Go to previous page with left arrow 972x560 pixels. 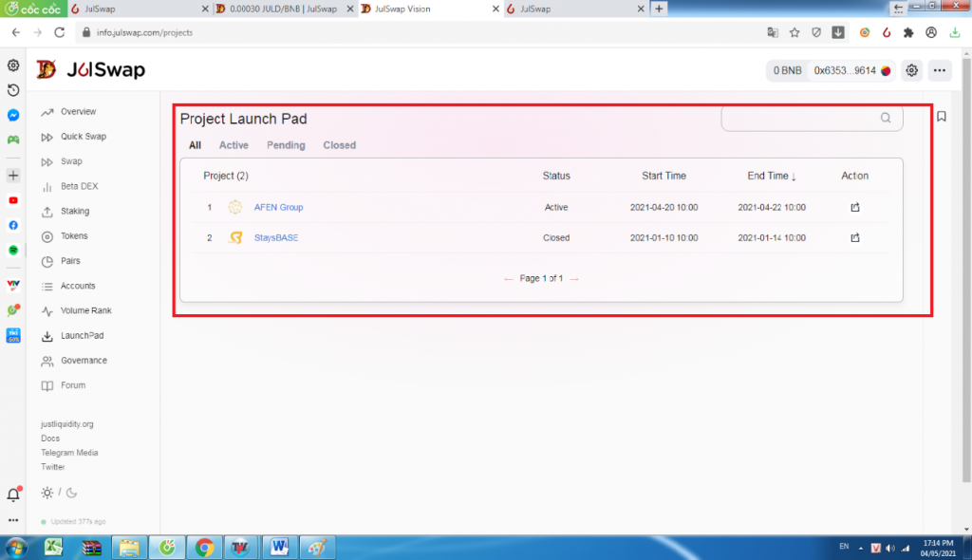[509, 278]
